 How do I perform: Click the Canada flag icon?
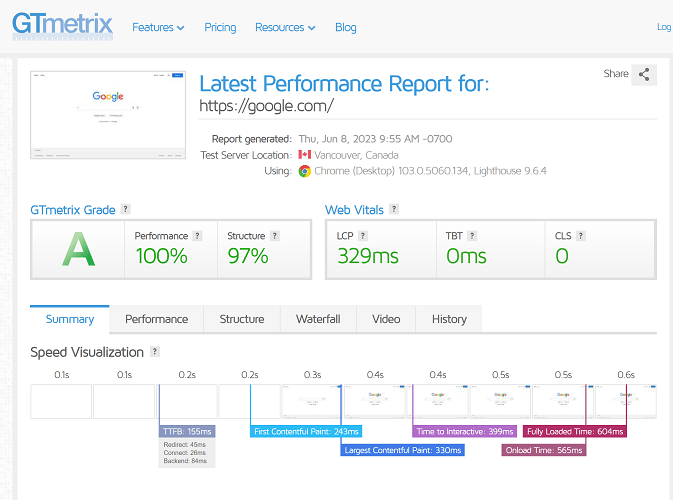point(305,155)
